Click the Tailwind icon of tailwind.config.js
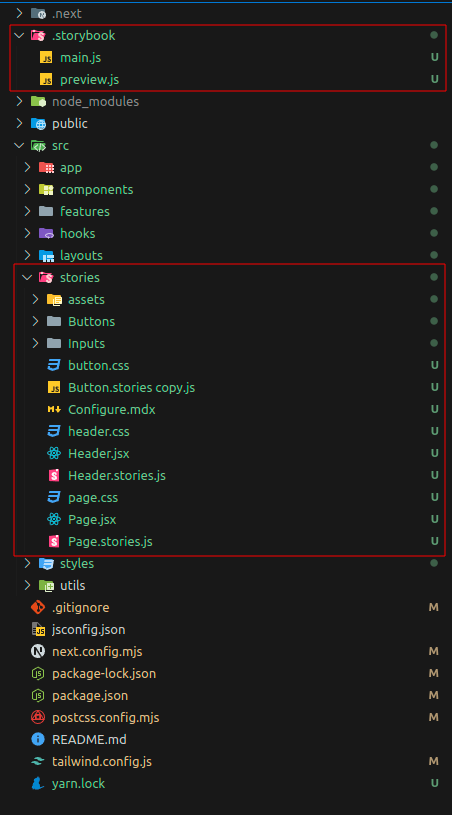This screenshot has height=815, width=452. point(38,761)
